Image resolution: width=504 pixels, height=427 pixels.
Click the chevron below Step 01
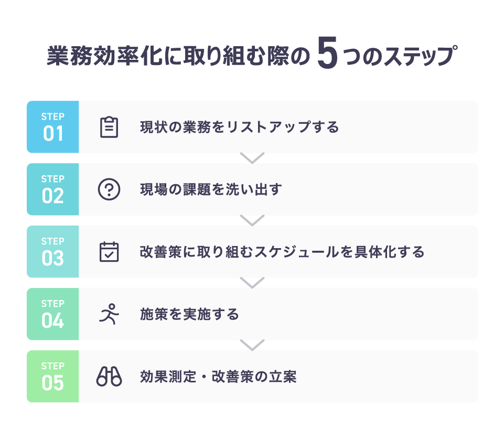[252, 158]
